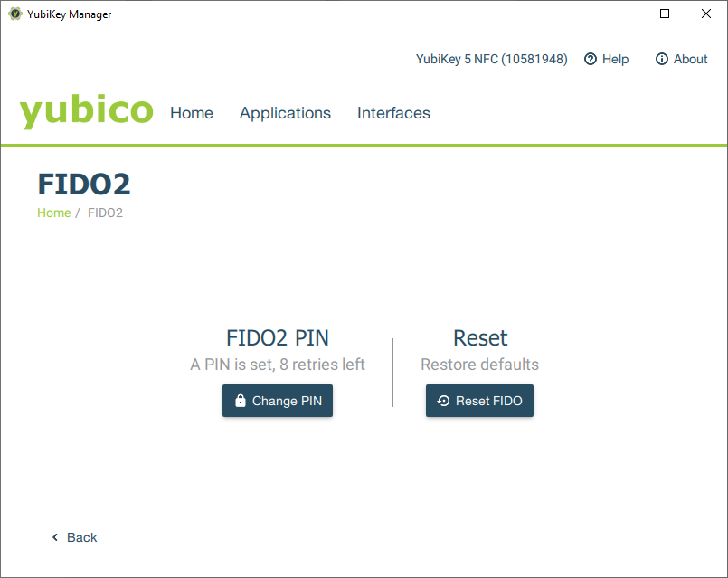Image resolution: width=728 pixels, height=578 pixels.
Task: Open the About link text
Action: (x=690, y=59)
